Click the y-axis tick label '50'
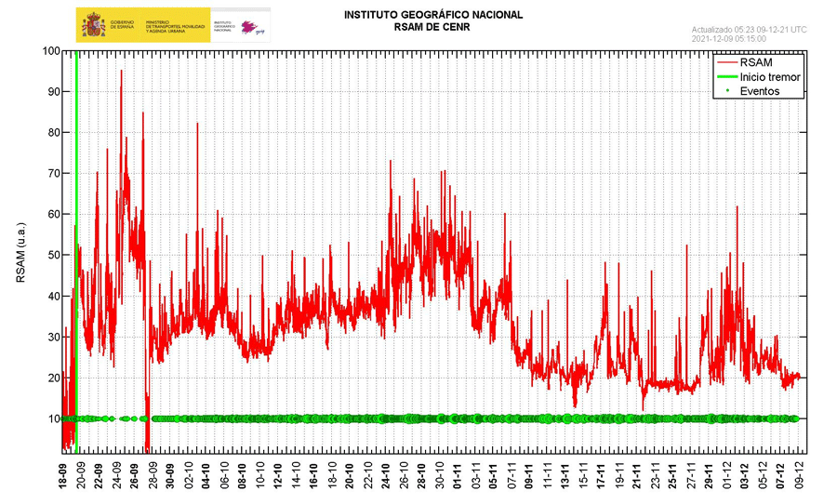The width and height of the screenshot is (837, 504). coord(54,255)
